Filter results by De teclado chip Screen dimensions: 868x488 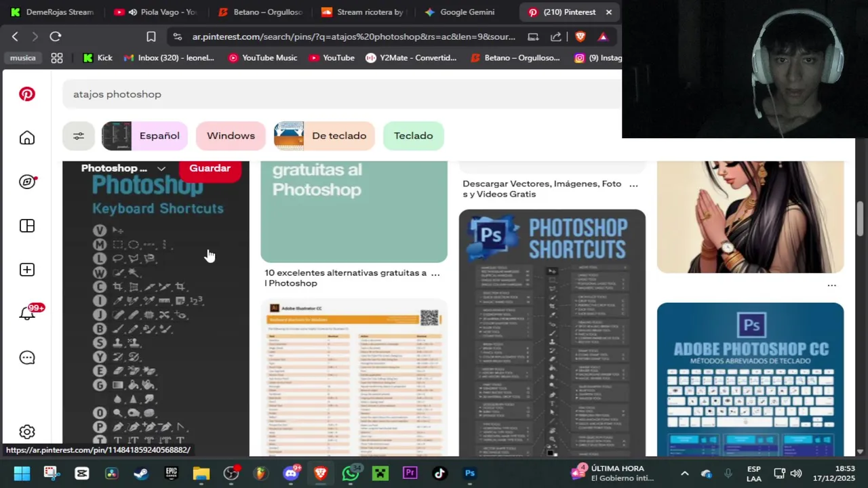(x=324, y=136)
